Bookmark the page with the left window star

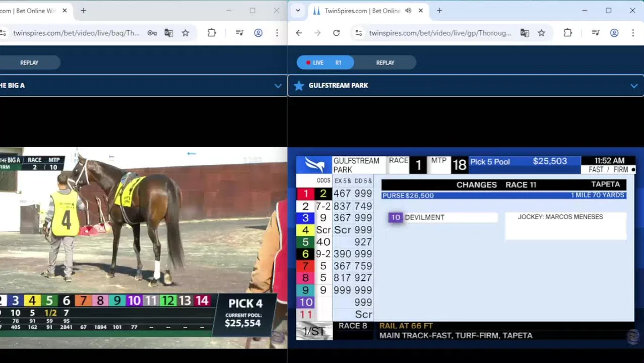(x=185, y=33)
